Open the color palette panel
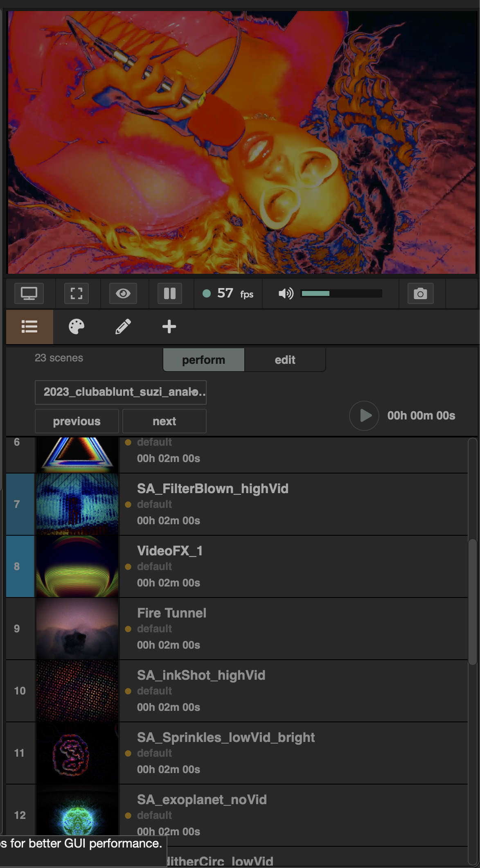This screenshot has height=868, width=480. [77, 327]
